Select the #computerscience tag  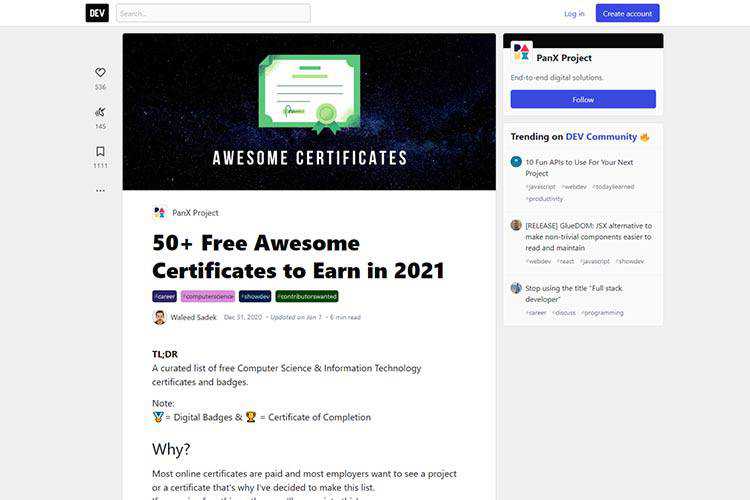[x=208, y=297]
